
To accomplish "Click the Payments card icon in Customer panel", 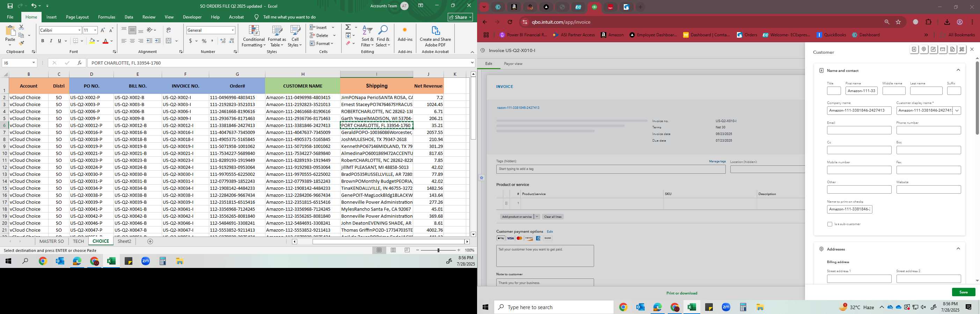I will 943,50.
